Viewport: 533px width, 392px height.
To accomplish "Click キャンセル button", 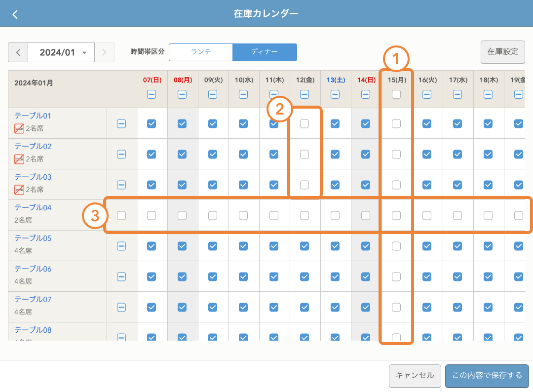I will pos(415,375).
